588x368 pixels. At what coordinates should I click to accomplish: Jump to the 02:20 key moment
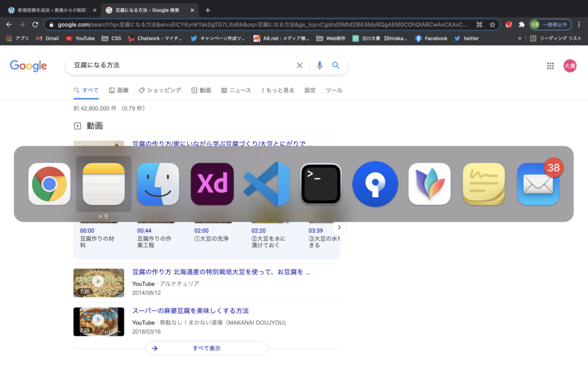click(x=258, y=231)
